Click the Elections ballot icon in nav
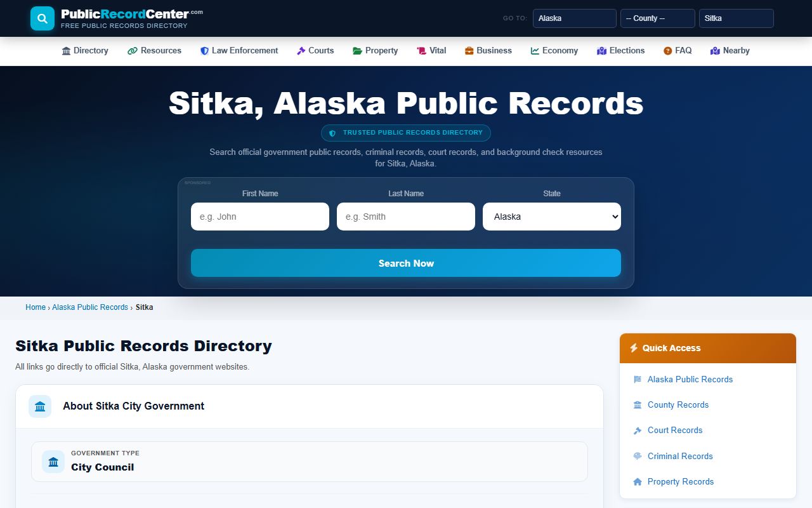 point(602,51)
